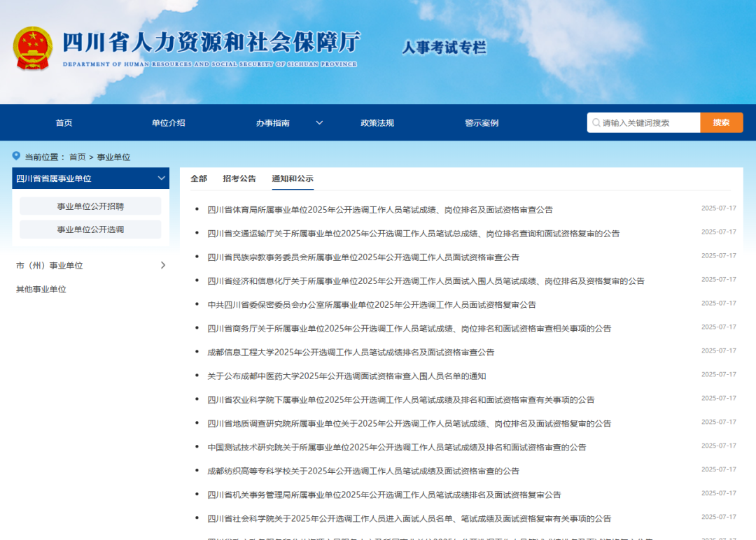Open the 首页 navigation menu item
756x540 pixels.
pos(64,123)
